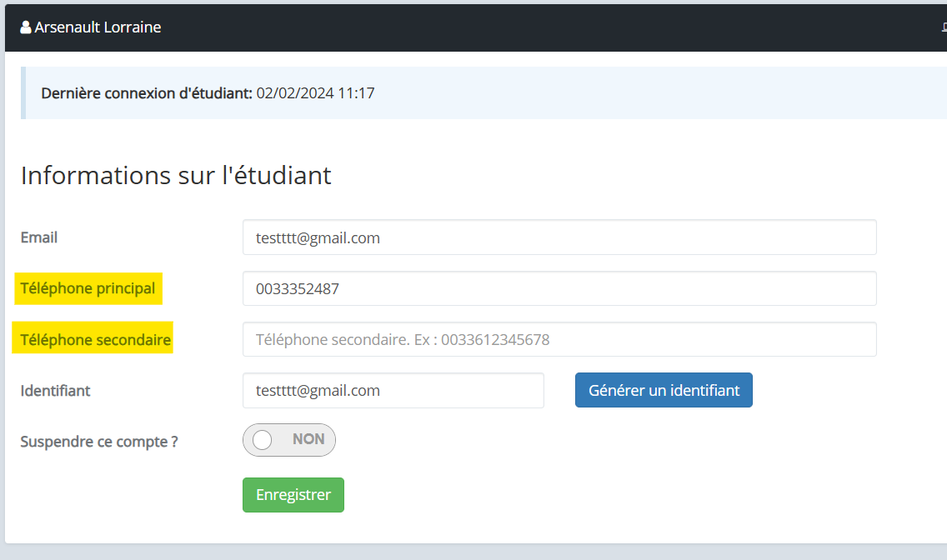
Task: Click the Arsenault Lorraine name in the header
Action: (x=98, y=27)
